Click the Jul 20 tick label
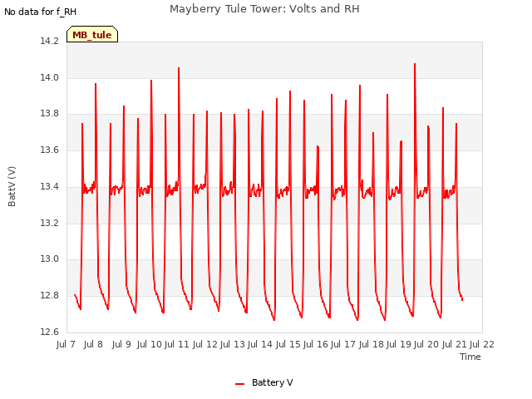The width and height of the screenshot is (532, 399). point(426,344)
